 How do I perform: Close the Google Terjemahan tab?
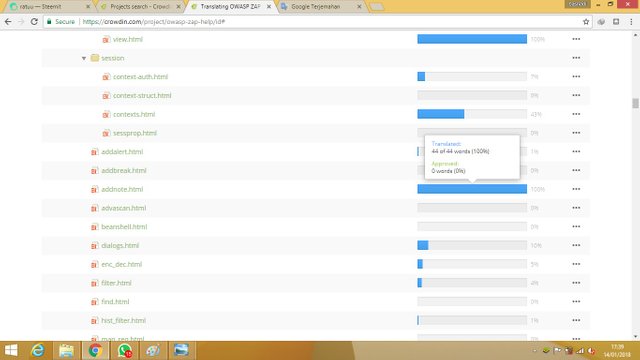[x=359, y=7]
